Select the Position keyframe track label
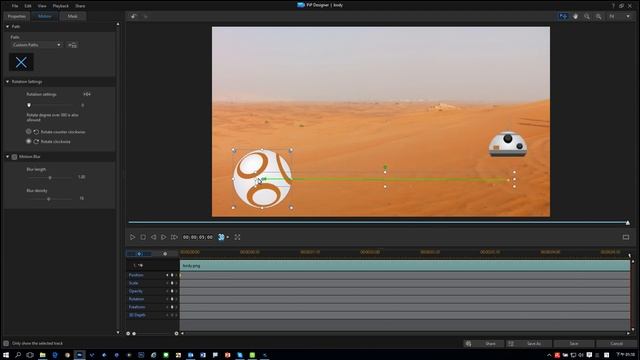 point(136,276)
